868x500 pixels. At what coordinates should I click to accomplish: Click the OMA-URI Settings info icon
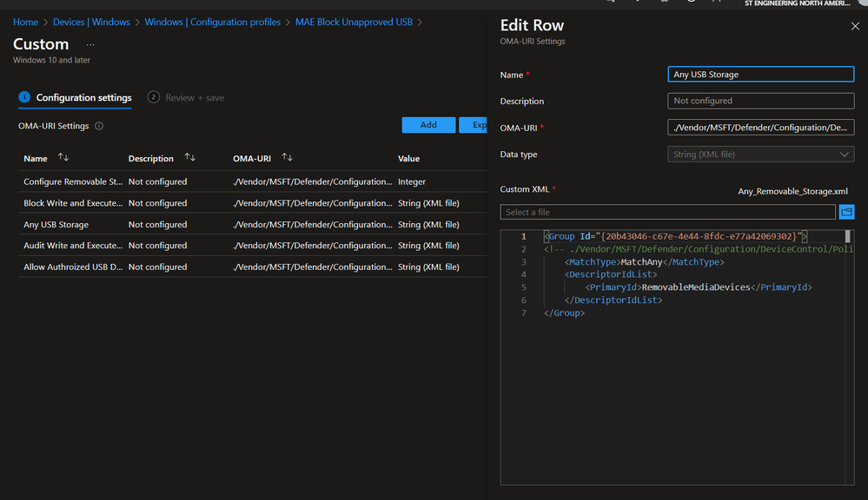pos(99,126)
